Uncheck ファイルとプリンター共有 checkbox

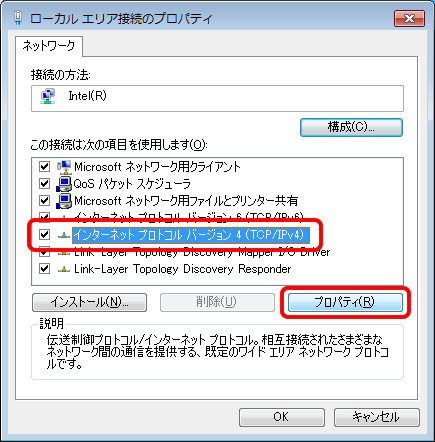(x=44, y=201)
